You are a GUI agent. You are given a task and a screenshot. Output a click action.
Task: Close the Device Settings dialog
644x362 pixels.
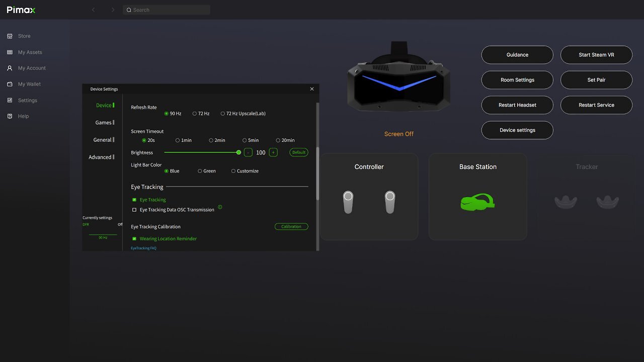tap(312, 89)
